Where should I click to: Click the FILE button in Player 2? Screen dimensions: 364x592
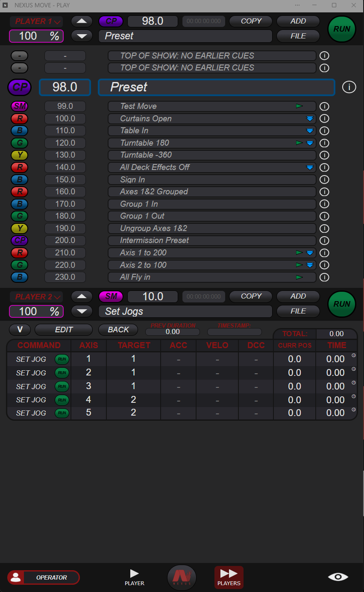point(298,311)
